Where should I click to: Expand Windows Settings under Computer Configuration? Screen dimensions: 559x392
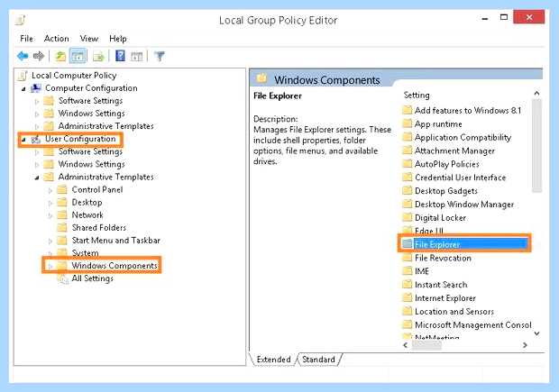pos(37,114)
